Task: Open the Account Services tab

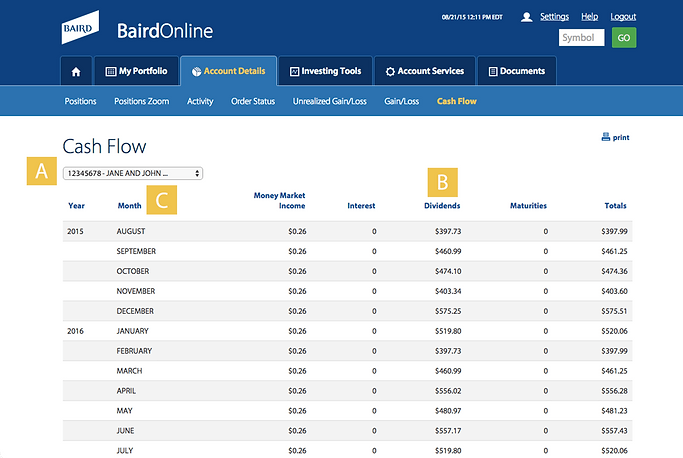Action: pos(425,71)
